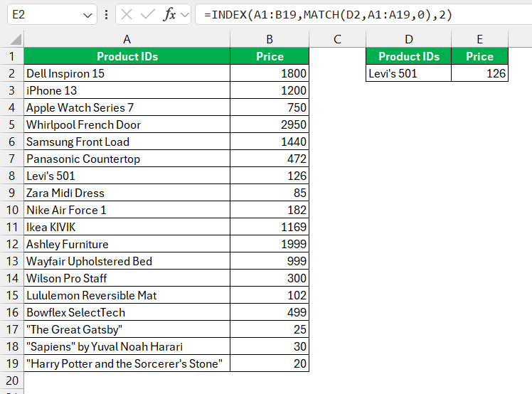
Task: Select row 8 header
Action: pos(12,176)
